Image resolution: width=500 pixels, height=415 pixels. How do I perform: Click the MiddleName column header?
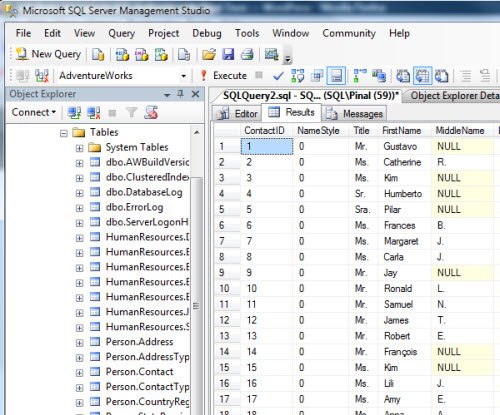(462, 130)
